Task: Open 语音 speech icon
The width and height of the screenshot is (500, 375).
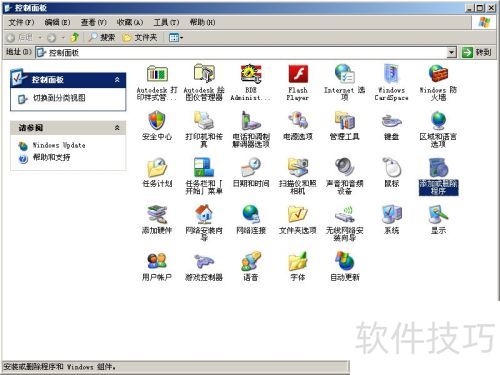Action: 251,261
